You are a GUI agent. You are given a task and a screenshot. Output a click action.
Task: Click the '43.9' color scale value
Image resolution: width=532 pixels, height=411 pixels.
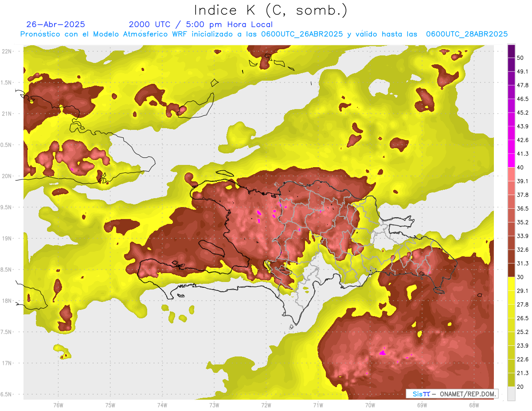522,126
